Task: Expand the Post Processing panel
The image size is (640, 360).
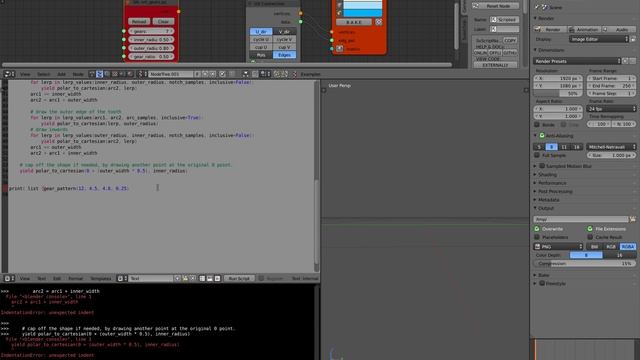Action: pos(555,191)
